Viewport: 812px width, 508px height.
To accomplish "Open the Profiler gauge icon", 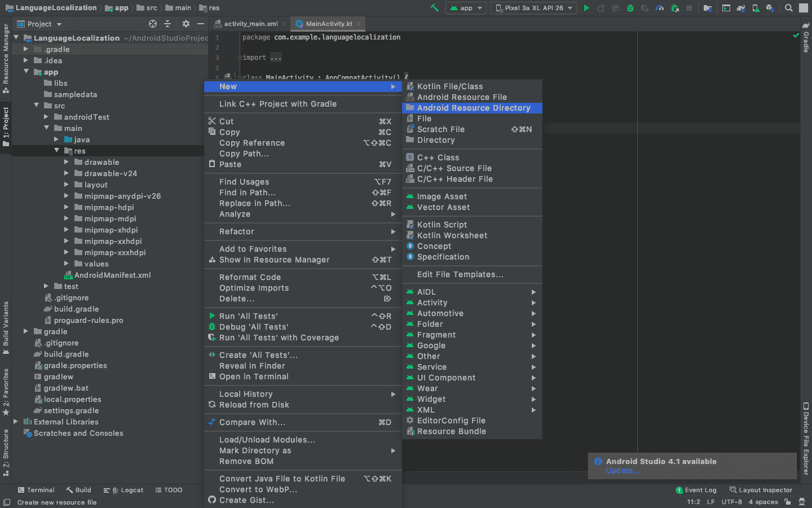I will (660, 8).
